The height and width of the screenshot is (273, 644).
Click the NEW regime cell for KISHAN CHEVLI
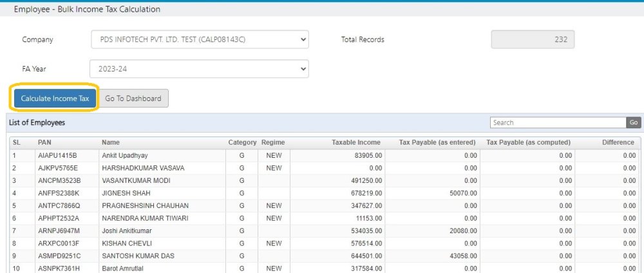[x=274, y=243]
